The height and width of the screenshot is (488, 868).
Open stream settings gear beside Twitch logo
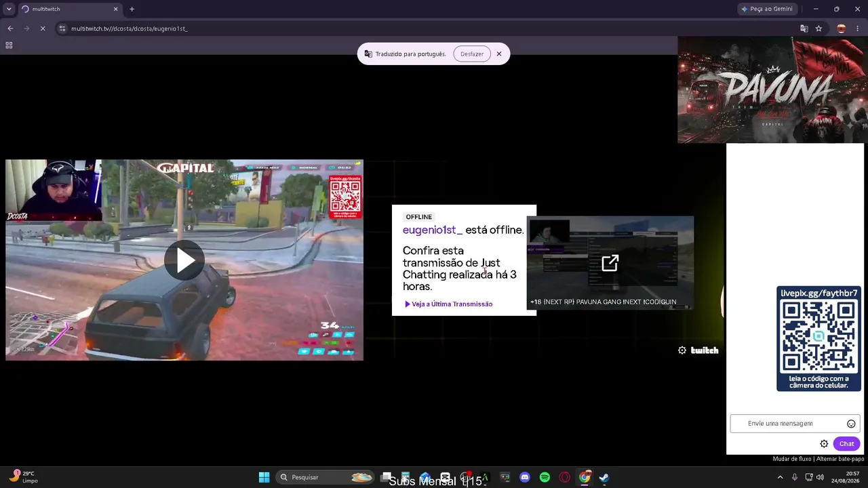pos(682,350)
